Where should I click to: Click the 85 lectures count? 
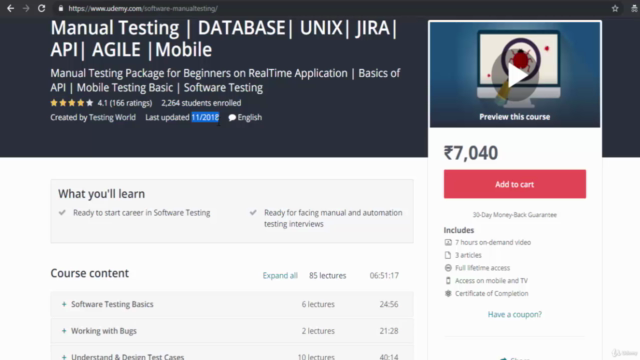tap(327, 276)
